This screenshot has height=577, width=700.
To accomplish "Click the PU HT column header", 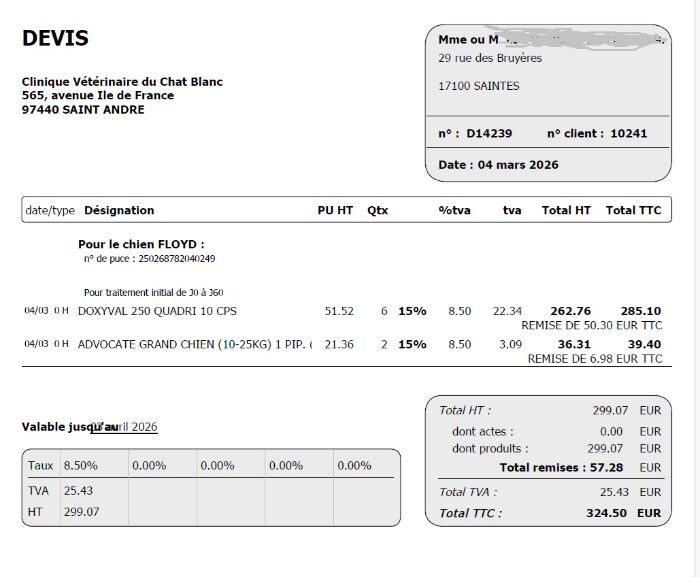I will 335,210.
